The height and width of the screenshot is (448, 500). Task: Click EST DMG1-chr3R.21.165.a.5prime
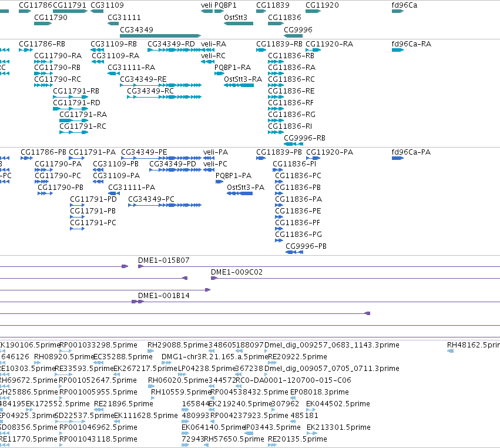pyautogui.click(x=214, y=356)
